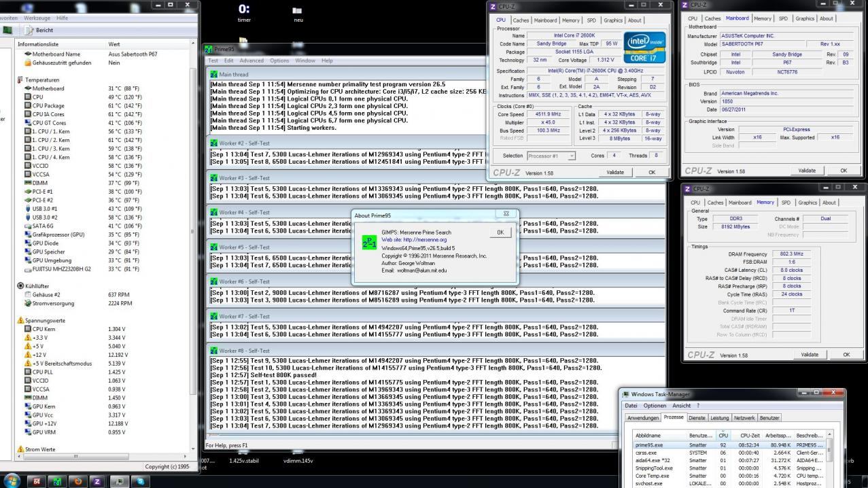The image size is (868, 488).
Task: Sort processes by the Abbildname column header
Action: 660,435
